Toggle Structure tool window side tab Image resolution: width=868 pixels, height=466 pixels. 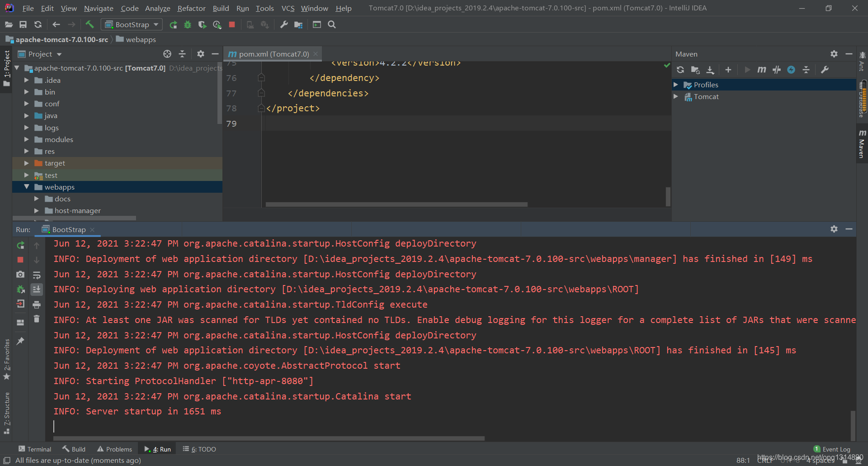(x=6, y=413)
